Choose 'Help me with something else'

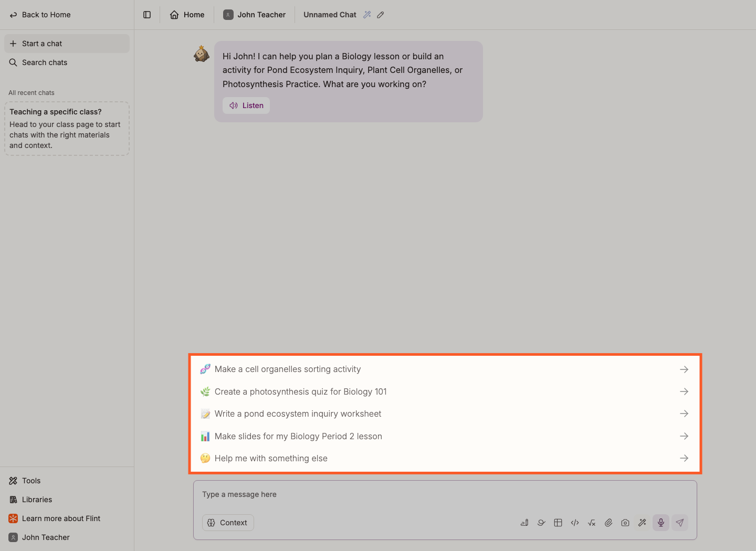click(x=445, y=458)
